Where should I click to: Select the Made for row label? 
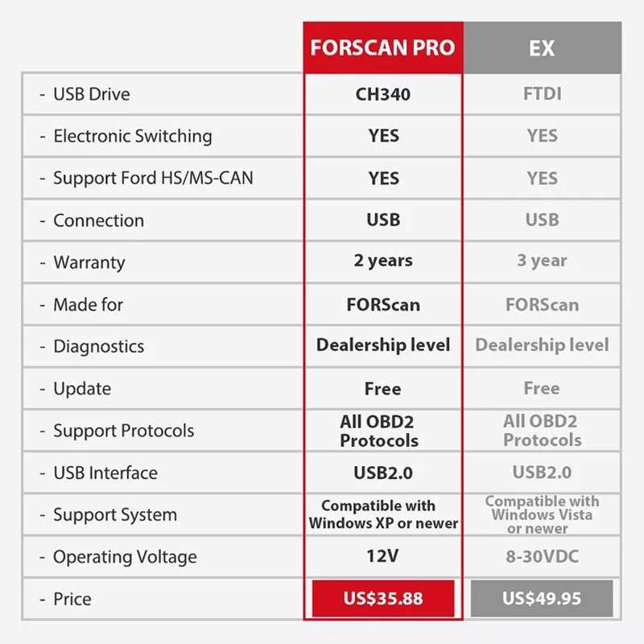point(89,305)
